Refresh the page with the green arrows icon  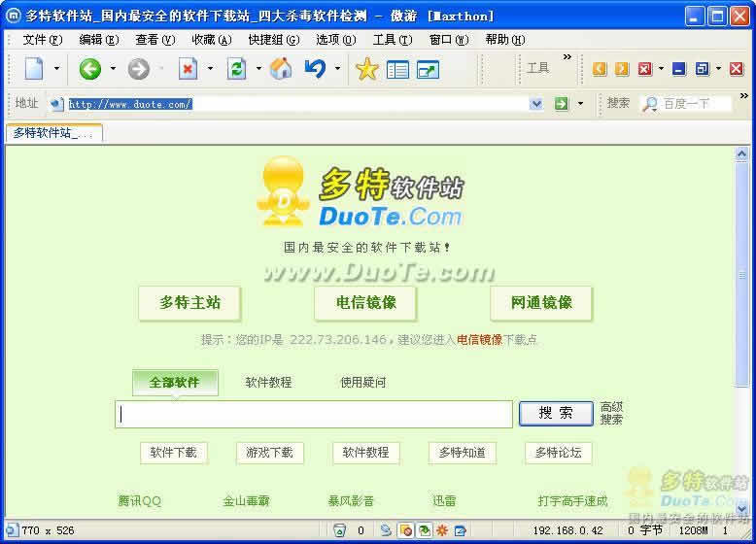tap(237, 69)
